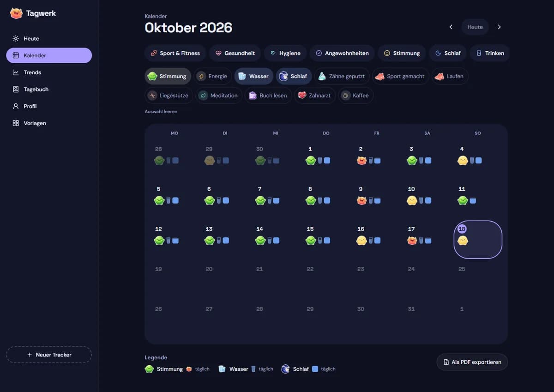554x392 pixels.
Task: Select the Trinken category chip
Action: (490, 53)
